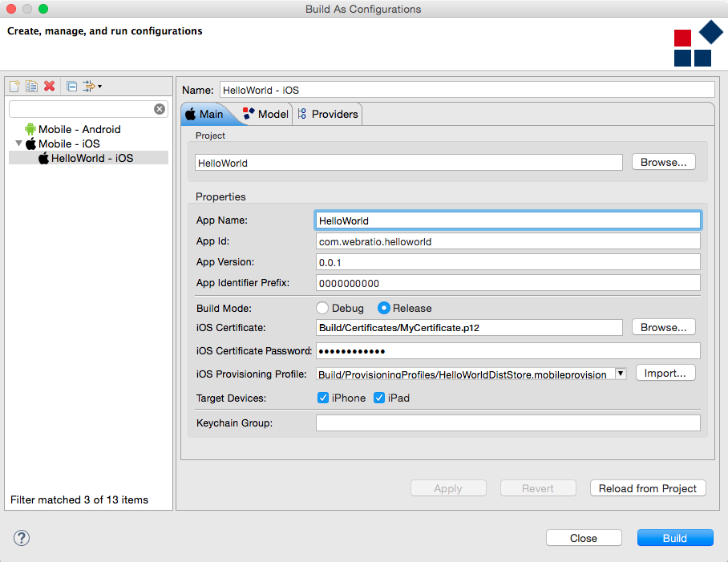Image resolution: width=728 pixels, height=562 pixels.
Task: Click the iOS Certificate path field
Action: (x=469, y=328)
